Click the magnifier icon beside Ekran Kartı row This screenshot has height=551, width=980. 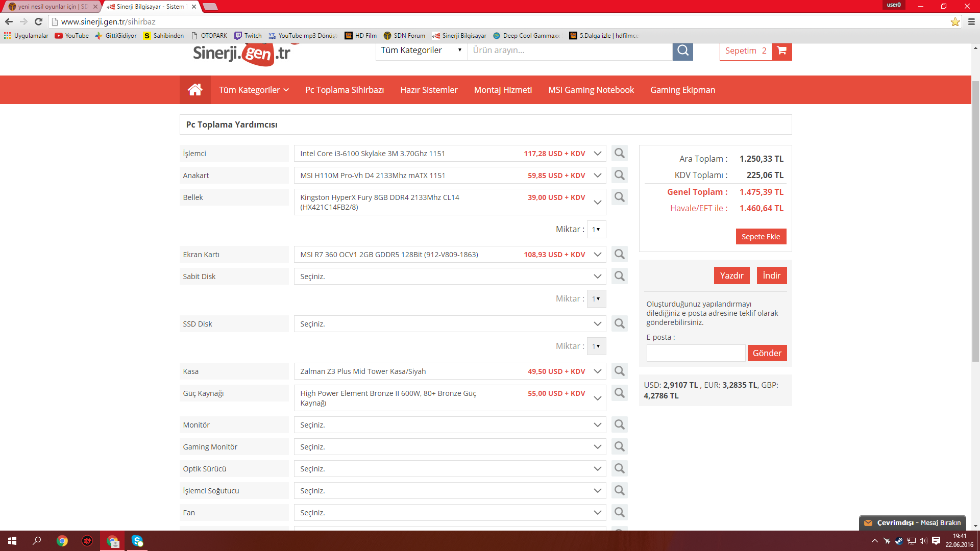pyautogui.click(x=619, y=255)
